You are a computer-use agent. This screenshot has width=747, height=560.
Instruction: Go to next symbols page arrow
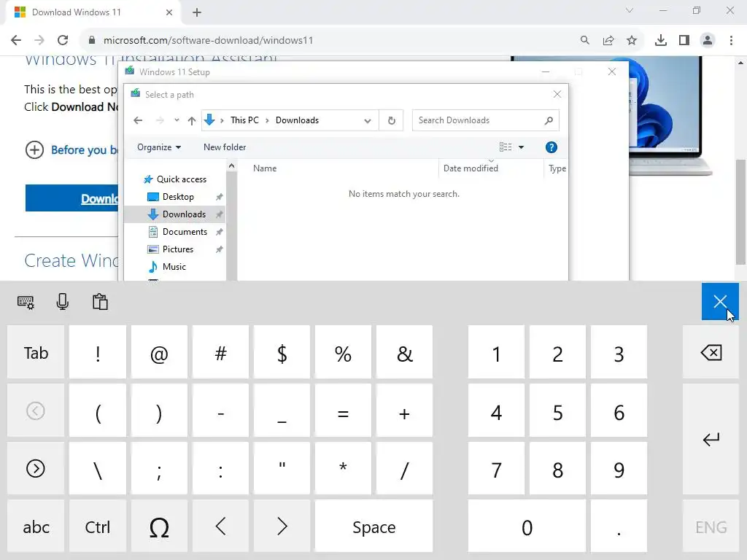tap(36, 469)
